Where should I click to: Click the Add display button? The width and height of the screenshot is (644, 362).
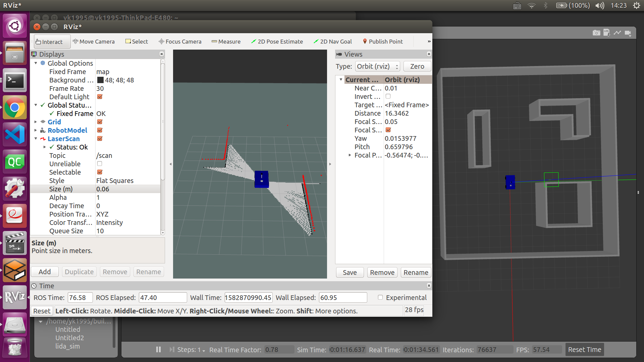tap(45, 272)
